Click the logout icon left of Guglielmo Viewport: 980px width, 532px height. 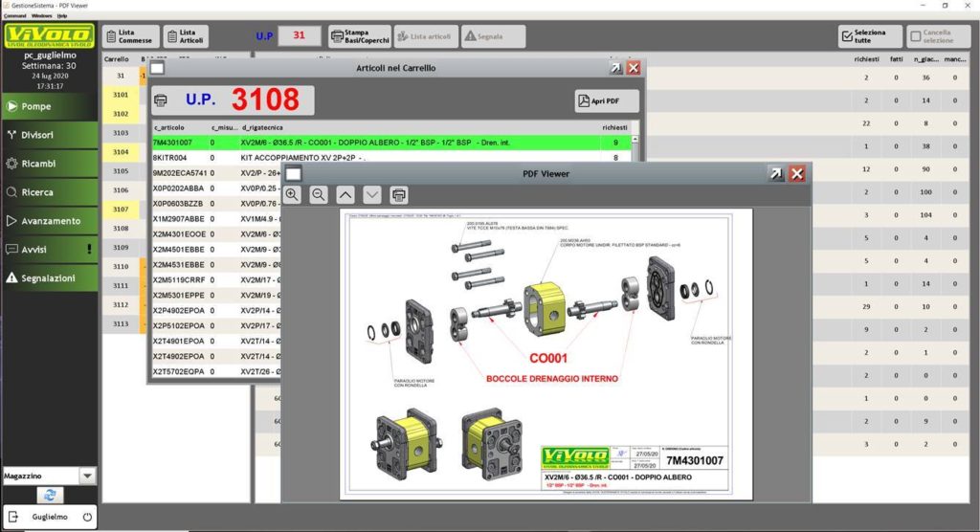coord(13,517)
